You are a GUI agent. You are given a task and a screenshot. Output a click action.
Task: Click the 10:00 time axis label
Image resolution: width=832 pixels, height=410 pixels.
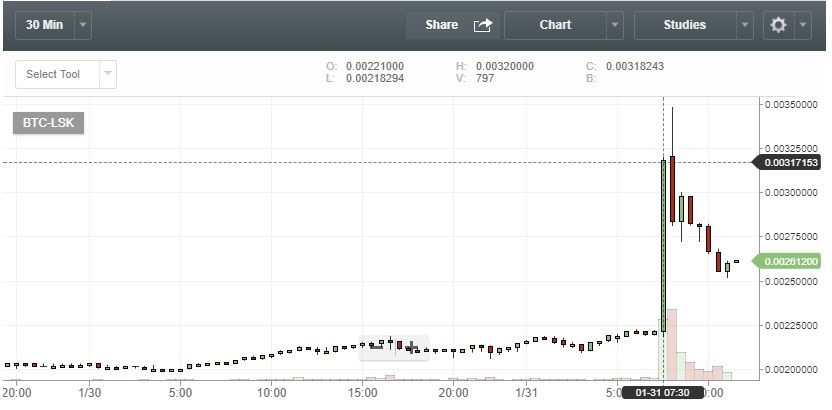[271, 393]
